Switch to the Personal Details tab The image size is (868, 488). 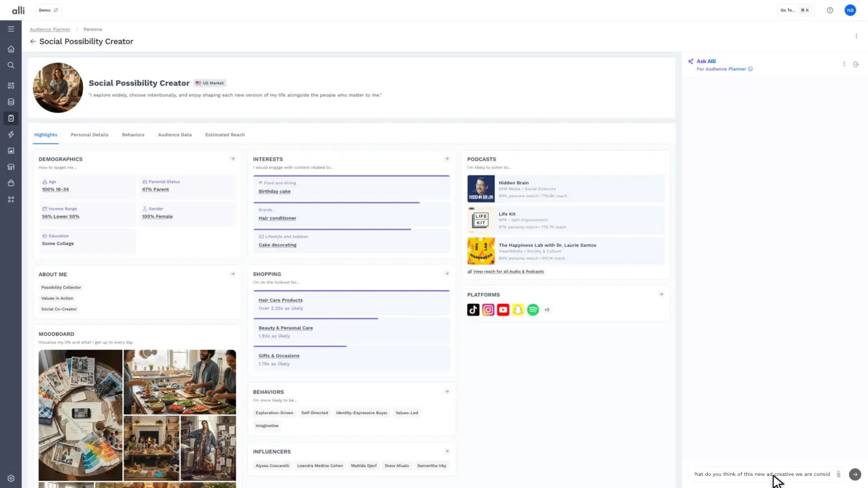pos(90,135)
